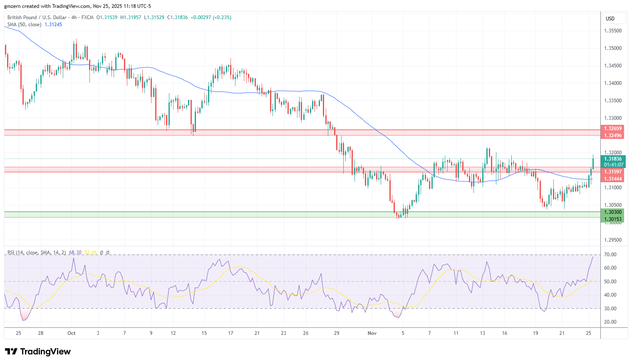Click the price change +0.00297 (+0.23%)

pyautogui.click(x=211, y=17)
